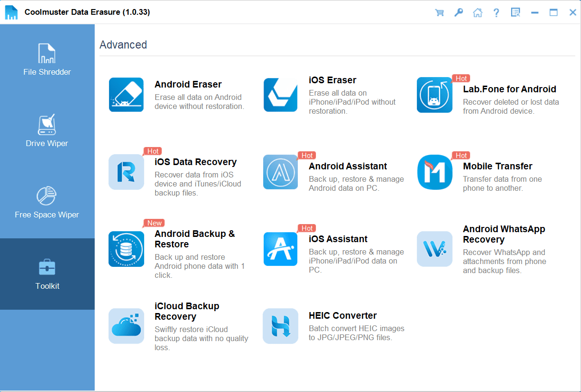Click "Transfer data from one phone to another."
The height and width of the screenshot is (392, 581).
coord(502,184)
